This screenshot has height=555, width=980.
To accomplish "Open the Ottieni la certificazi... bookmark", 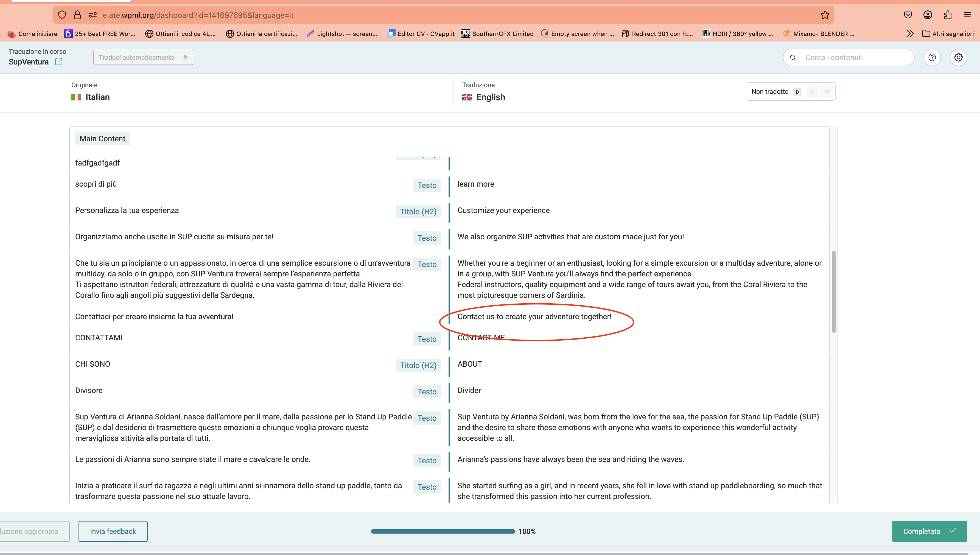I will tap(262, 33).
